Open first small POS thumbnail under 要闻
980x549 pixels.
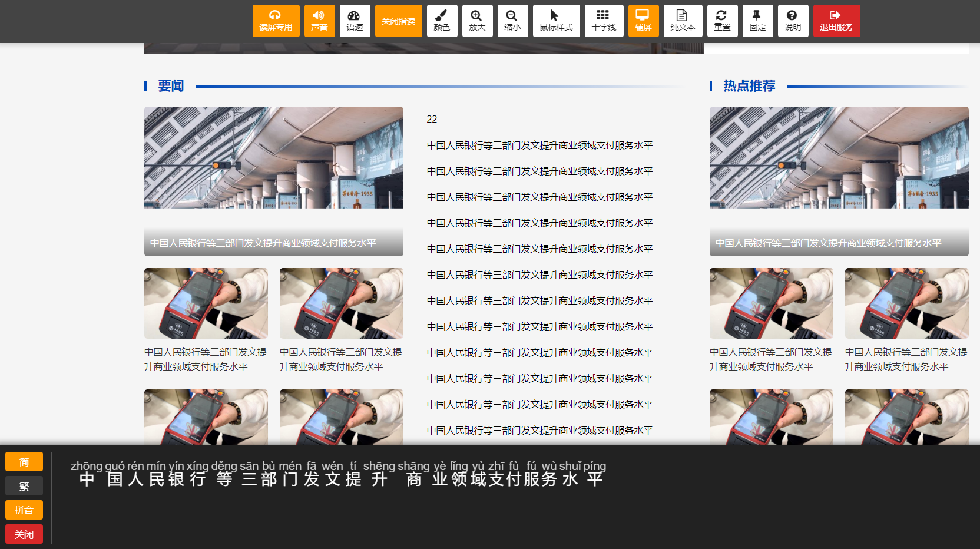[206, 303]
